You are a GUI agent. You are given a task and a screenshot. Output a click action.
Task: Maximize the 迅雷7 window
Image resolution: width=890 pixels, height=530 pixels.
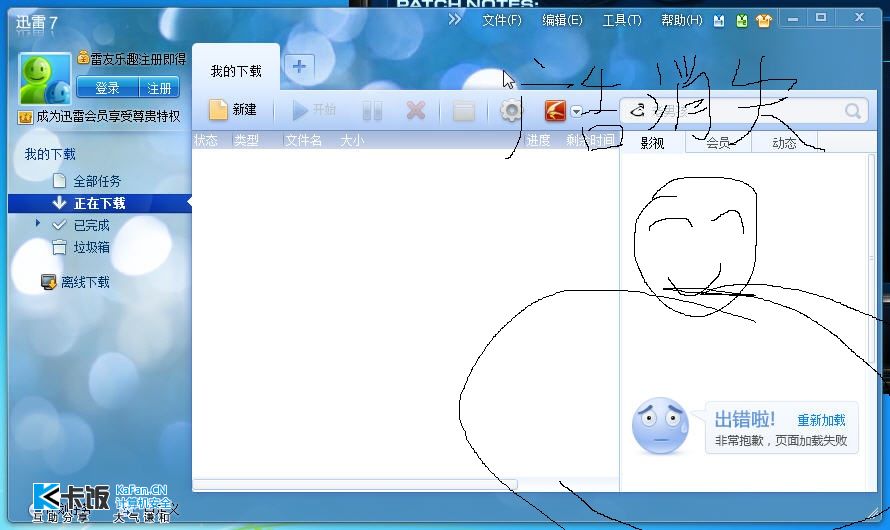(821, 18)
